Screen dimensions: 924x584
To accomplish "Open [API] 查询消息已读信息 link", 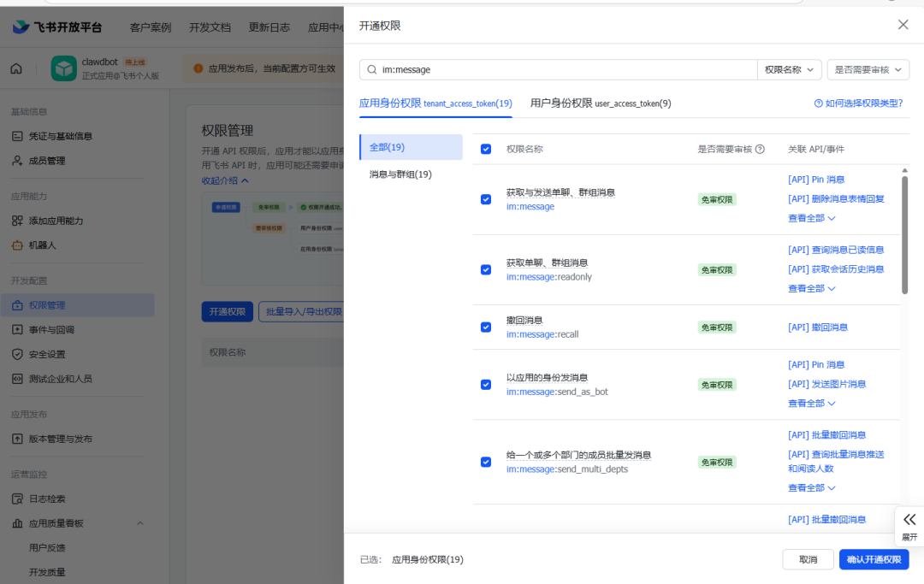I will (836, 251).
